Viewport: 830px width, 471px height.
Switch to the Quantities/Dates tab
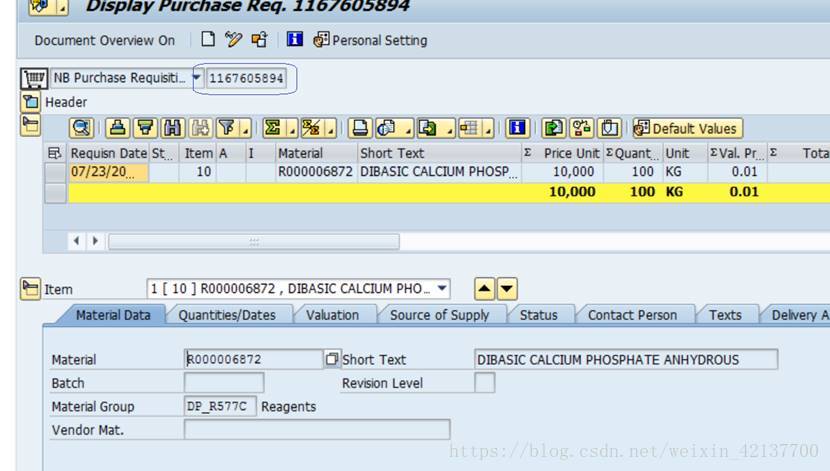(x=227, y=315)
